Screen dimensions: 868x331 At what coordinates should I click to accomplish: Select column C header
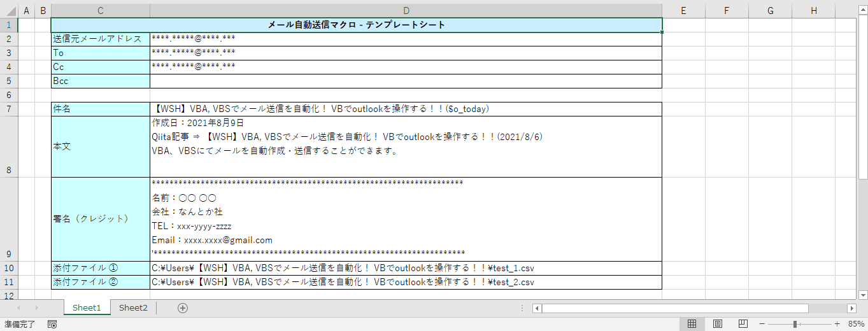[101, 11]
